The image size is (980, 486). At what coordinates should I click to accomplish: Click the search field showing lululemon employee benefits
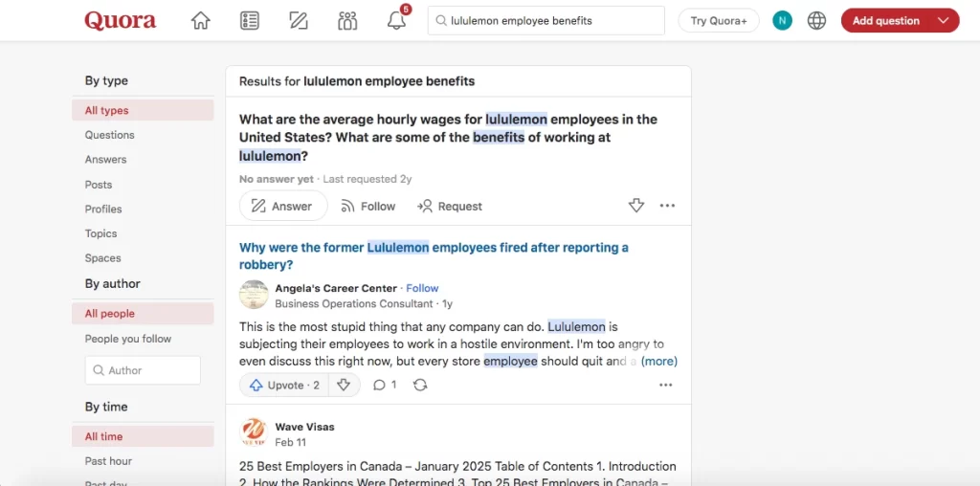pyautogui.click(x=546, y=21)
